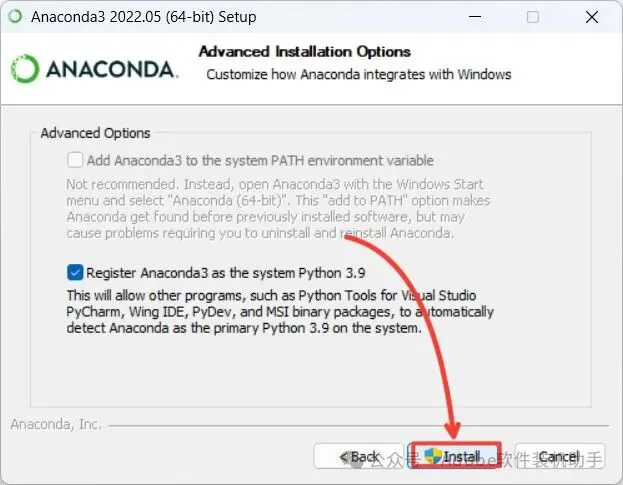Click the Anaconda, Inc. branding text
623x485 pixels.
tap(56, 424)
